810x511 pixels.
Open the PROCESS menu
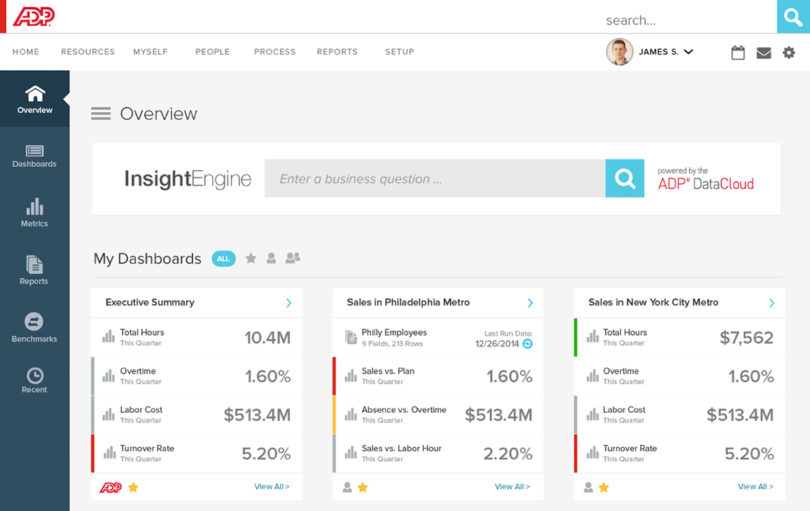tap(275, 52)
